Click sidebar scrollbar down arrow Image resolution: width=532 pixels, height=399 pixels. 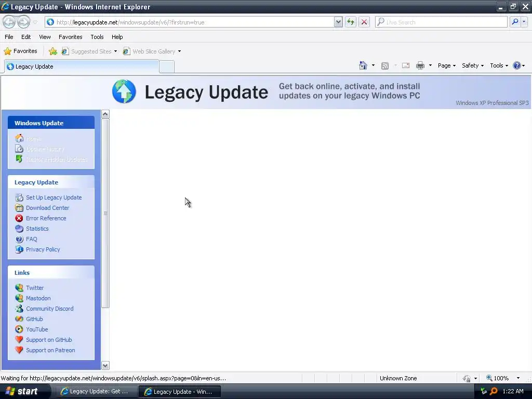pos(105,365)
